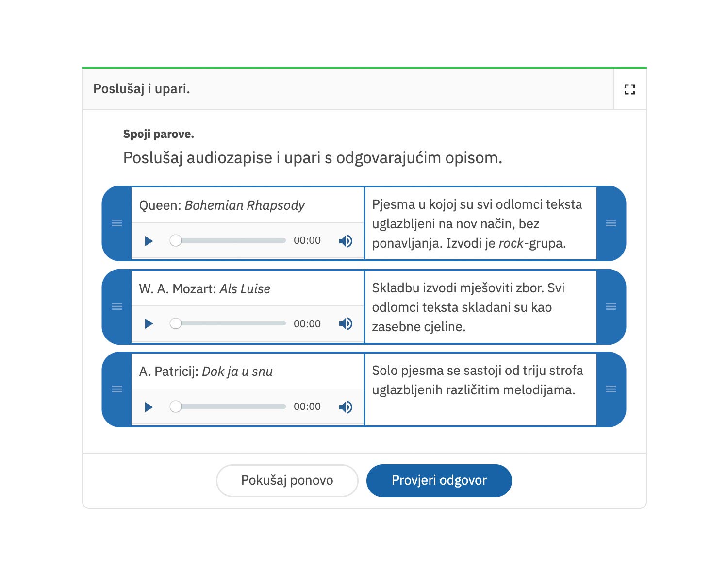
Task: Click the Als Luise audio seek slider
Action: point(228,323)
